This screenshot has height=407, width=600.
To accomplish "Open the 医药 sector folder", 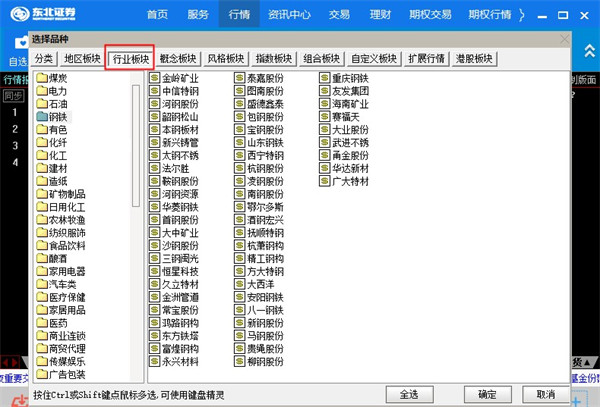I will [x=58, y=323].
